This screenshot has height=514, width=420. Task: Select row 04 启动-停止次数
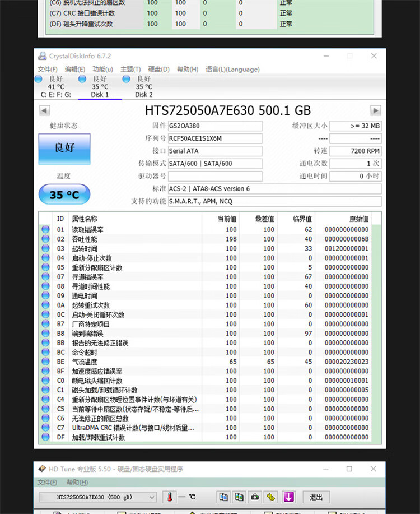(x=206, y=258)
